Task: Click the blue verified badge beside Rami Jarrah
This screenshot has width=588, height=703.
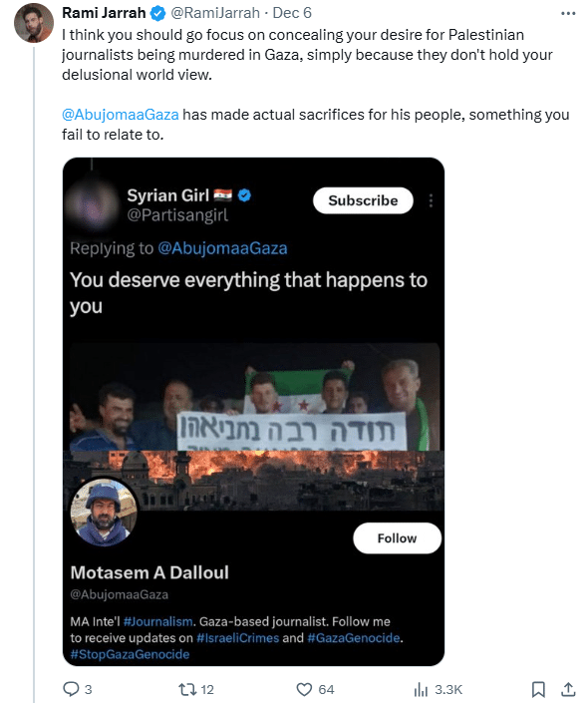Action: pos(157,13)
